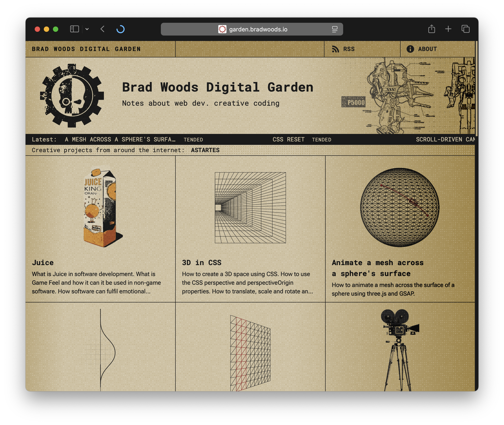504x425 pixels.
Task: Click inside the browser address bar
Action: (258, 29)
